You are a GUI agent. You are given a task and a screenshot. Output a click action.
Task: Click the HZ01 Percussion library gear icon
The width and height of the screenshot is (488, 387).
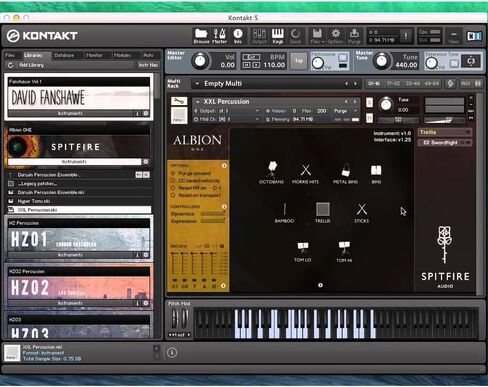pos(146,255)
